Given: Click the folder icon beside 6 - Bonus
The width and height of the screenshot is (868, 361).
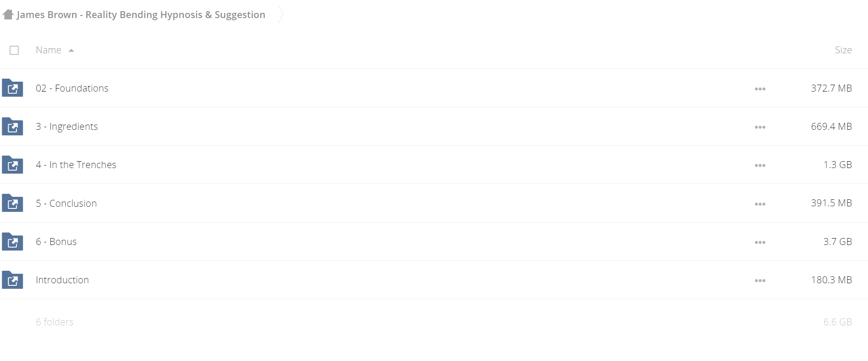Looking at the screenshot, I should click(12, 241).
